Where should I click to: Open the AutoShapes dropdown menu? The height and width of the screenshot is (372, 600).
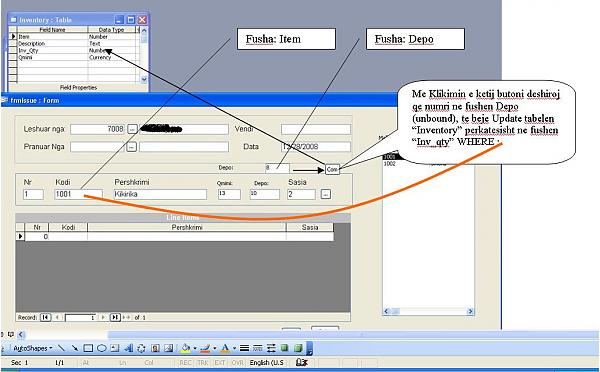(33, 348)
